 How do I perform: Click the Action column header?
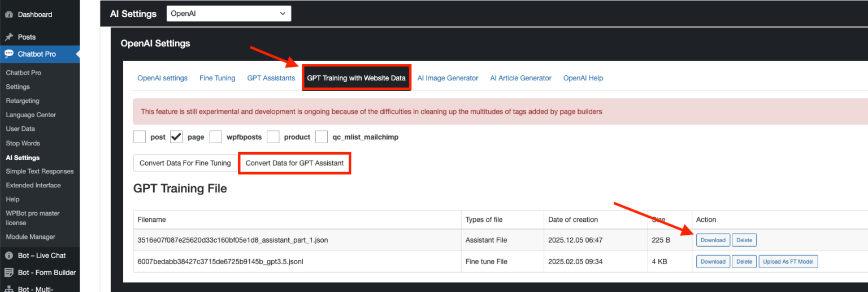[780, 220]
